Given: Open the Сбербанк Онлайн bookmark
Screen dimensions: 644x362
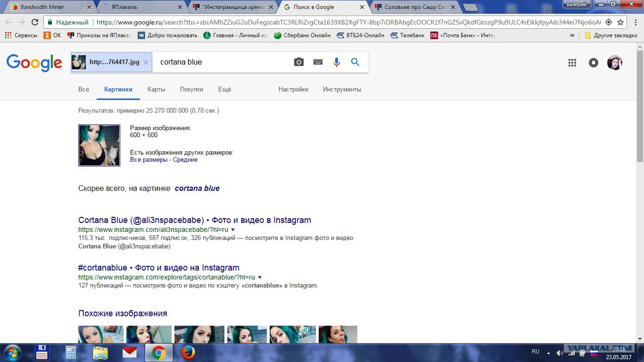Looking at the screenshot, I should click(x=302, y=35).
